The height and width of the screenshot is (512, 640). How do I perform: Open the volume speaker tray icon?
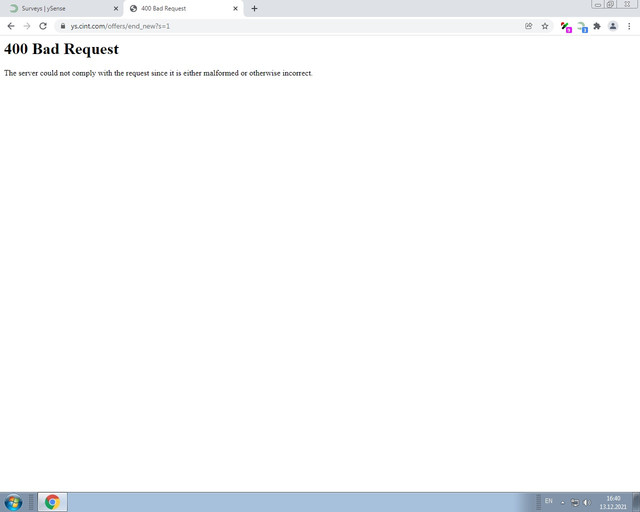coord(587,502)
